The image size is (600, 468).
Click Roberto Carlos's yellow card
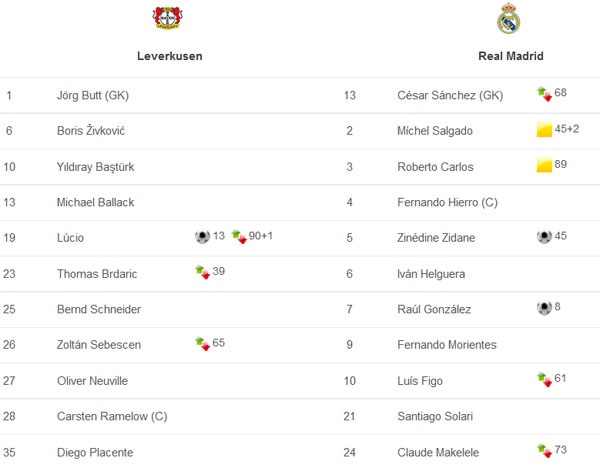tap(544, 166)
